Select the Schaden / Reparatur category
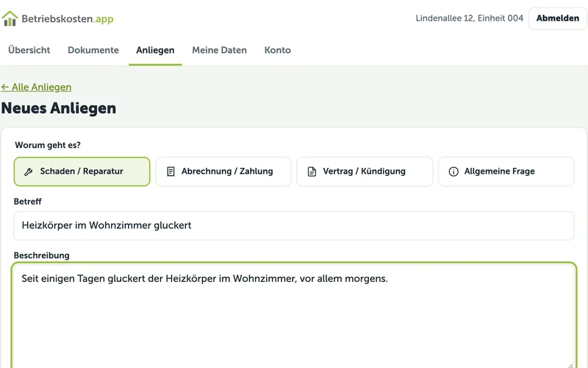This screenshot has width=588, height=368. click(82, 171)
